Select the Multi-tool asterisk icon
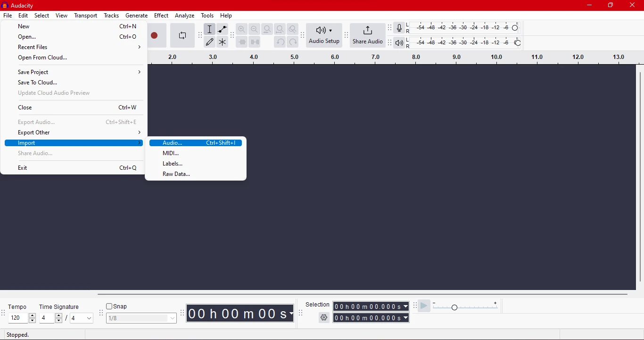This screenshot has width=644, height=340. (223, 42)
